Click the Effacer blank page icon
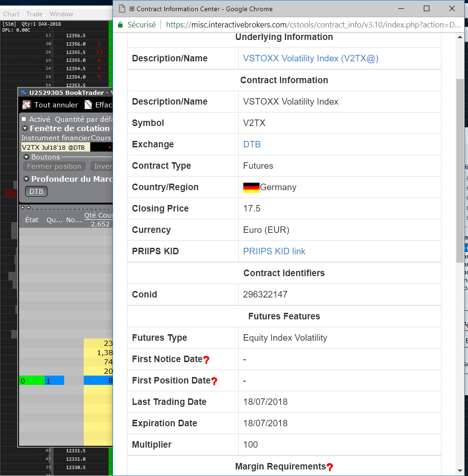Viewport: 468px width, 476px height. click(x=88, y=105)
